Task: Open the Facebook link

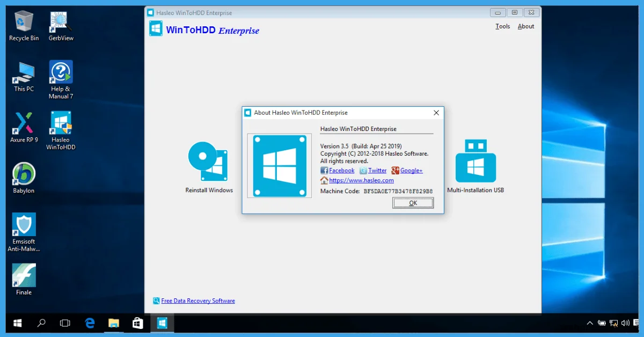Action: click(x=341, y=171)
